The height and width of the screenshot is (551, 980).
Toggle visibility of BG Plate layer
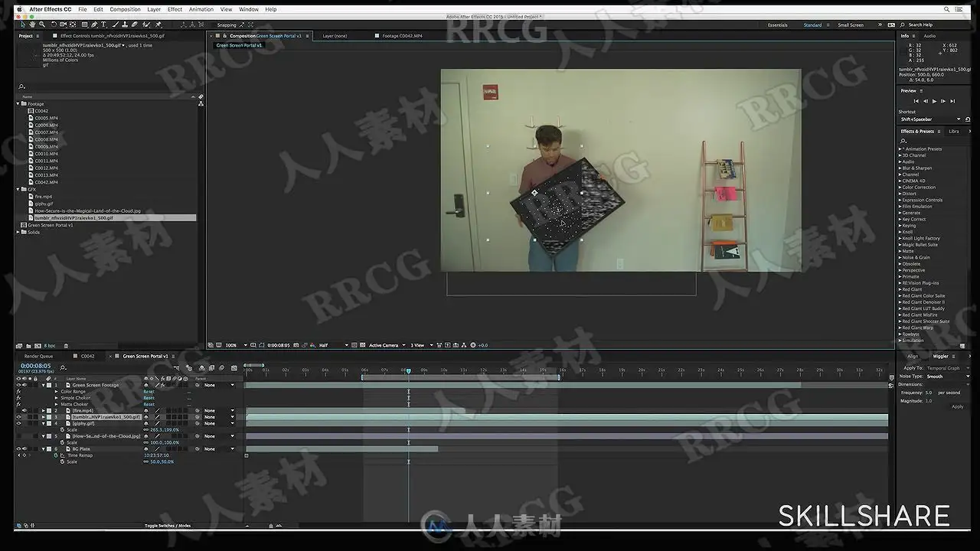pyautogui.click(x=18, y=449)
